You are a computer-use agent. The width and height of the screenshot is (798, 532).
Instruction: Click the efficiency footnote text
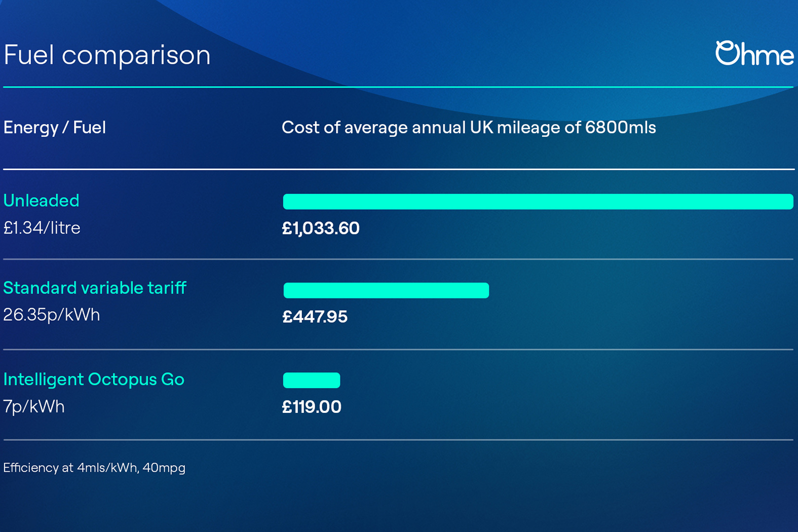coord(94,468)
